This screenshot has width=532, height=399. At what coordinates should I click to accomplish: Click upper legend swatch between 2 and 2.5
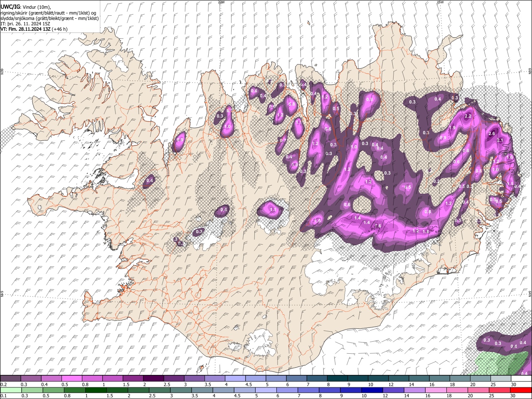tap(153, 378)
